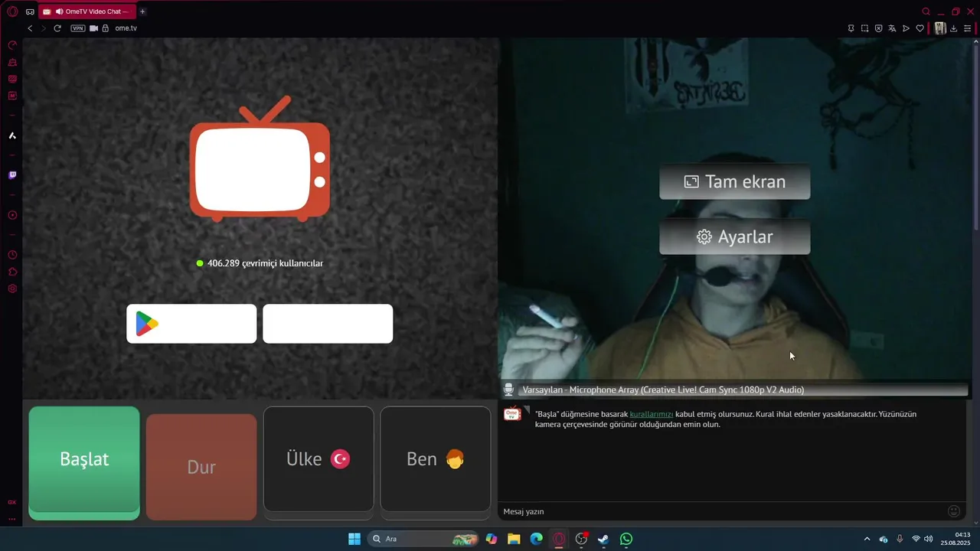Click the browser Back arrow
Image resolution: width=980 pixels, height=551 pixels.
[x=30, y=28]
